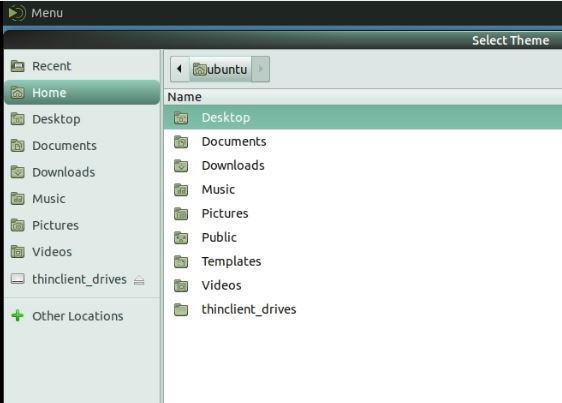Select Recent in the sidebar
Image resolution: width=562 pixels, height=403 pixels.
(x=82, y=66)
